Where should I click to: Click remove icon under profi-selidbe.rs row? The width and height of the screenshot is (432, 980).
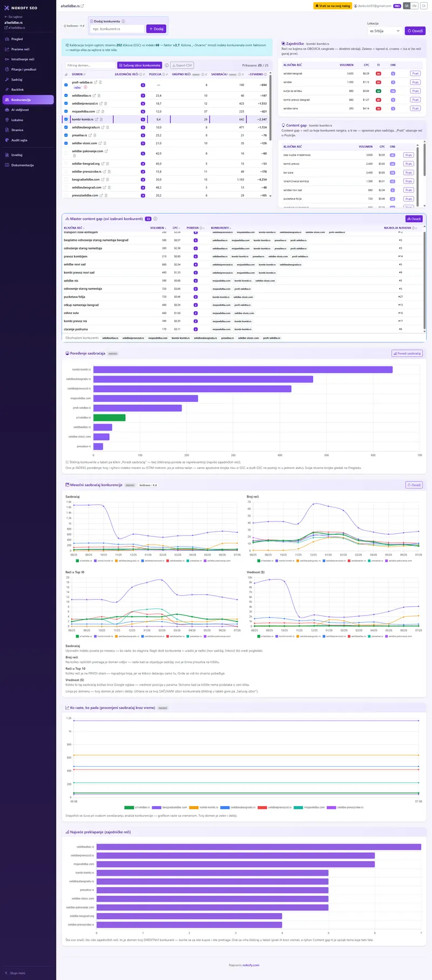85,87
